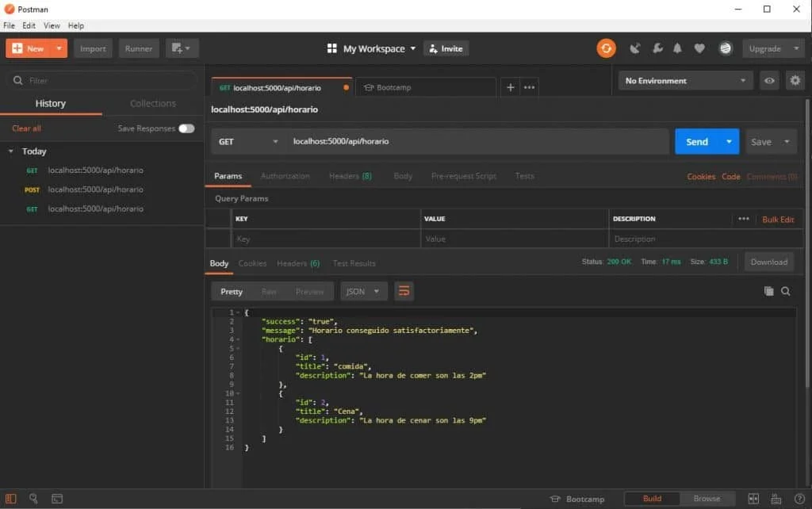Click the Code link

[x=730, y=177]
